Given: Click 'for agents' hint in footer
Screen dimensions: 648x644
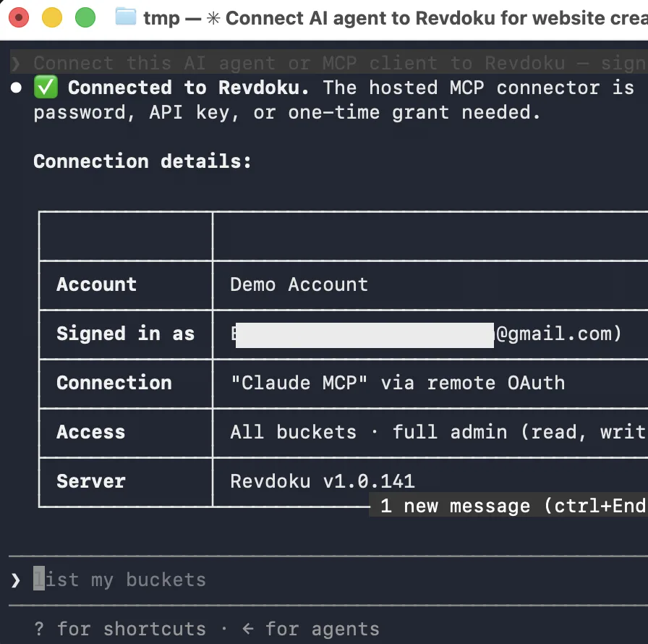Looking at the screenshot, I should 323,629.
